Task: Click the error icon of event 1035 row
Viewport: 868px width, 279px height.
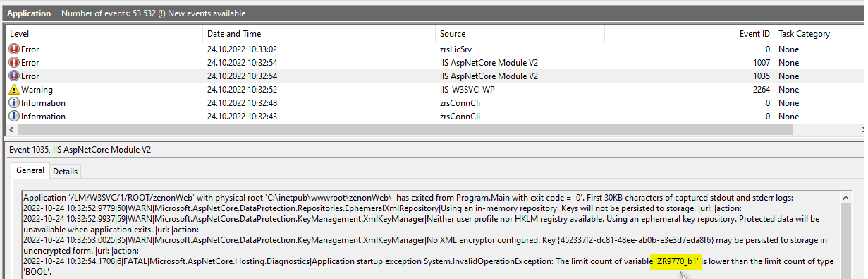Action: click(x=15, y=76)
